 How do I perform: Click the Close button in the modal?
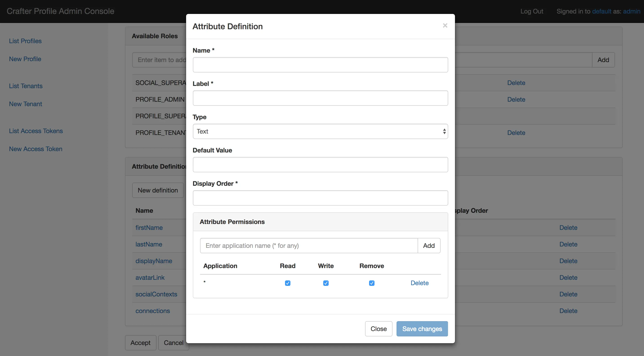[379, 328]
